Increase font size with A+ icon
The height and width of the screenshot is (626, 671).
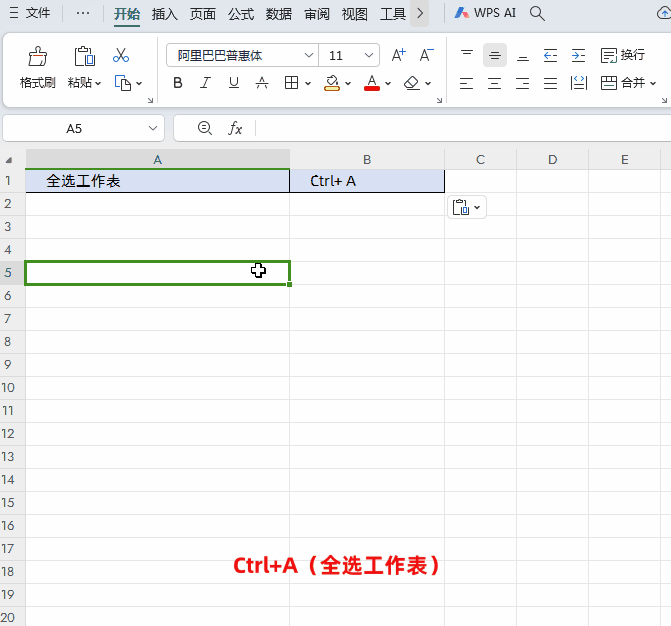398,55
